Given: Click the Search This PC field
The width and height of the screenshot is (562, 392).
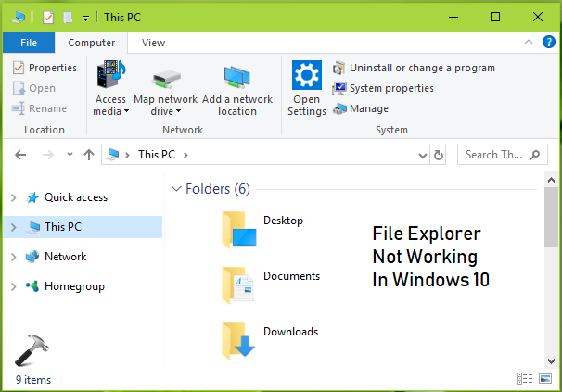Looking at the screenshot, I should click(502, 155).
